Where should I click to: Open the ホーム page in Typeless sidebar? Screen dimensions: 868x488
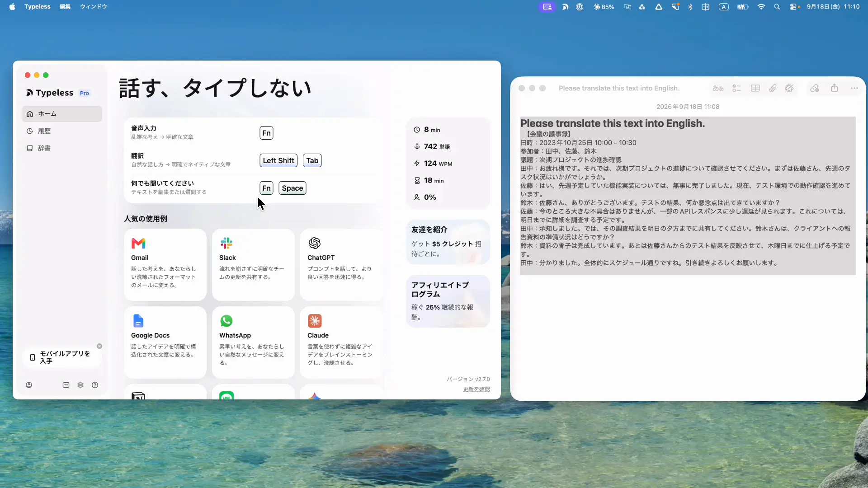62,114
